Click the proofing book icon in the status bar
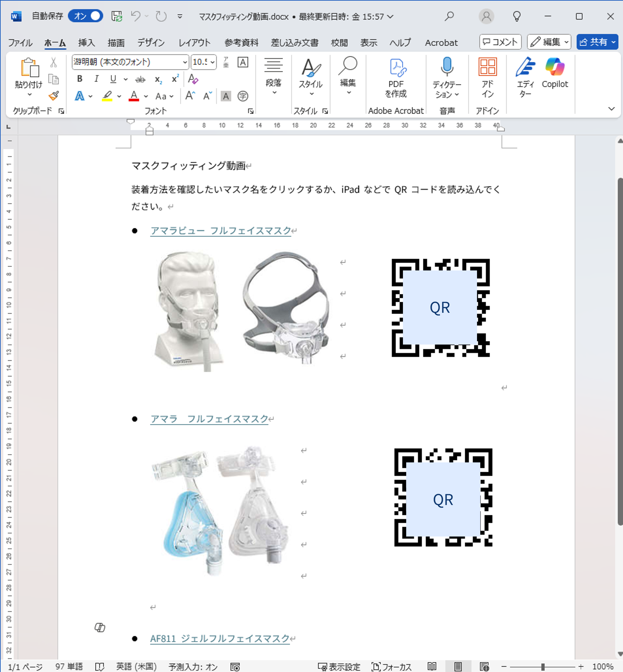The image size is (623, 672). click(100, 667)
